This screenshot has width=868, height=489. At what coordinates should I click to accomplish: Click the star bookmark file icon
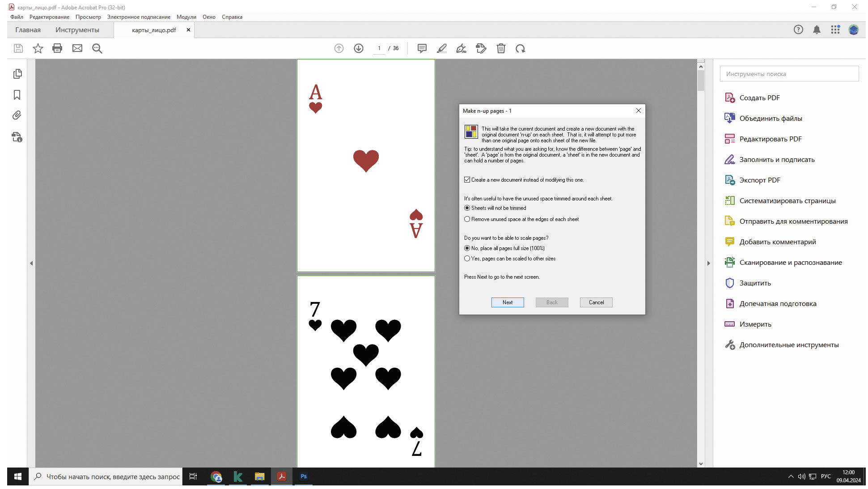[x=38, y=48]
